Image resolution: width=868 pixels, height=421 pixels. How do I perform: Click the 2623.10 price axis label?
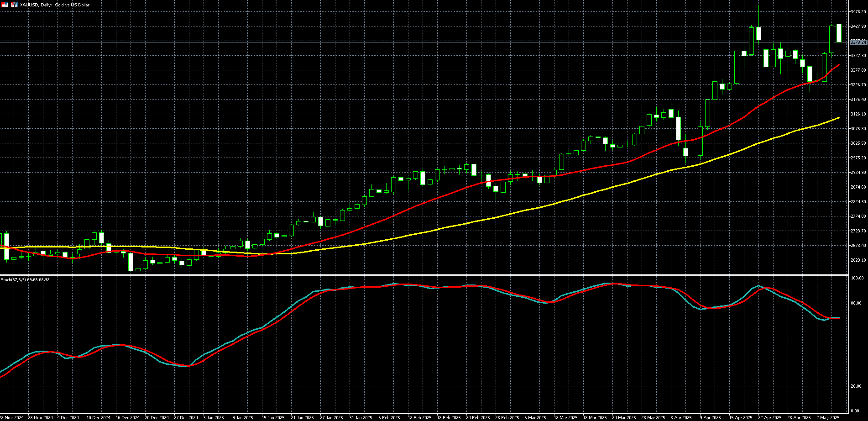point(858,260)
